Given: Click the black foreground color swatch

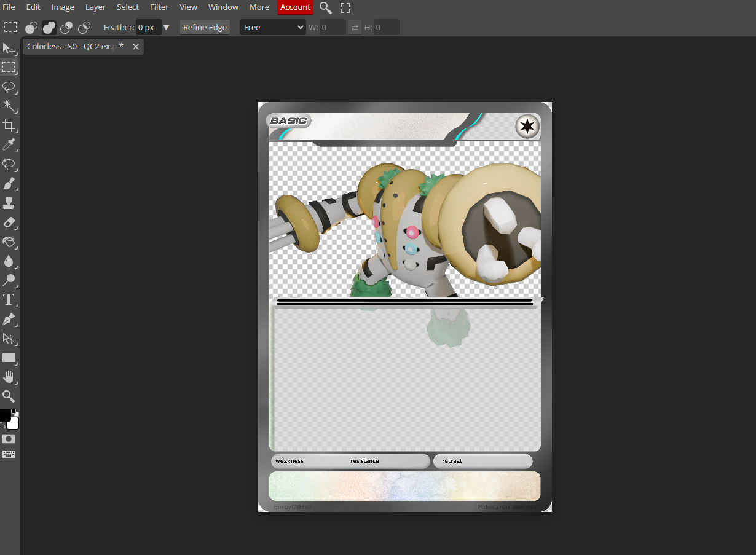Looking at the screenshot, I should pyautogui.click(x=5, y=415).
